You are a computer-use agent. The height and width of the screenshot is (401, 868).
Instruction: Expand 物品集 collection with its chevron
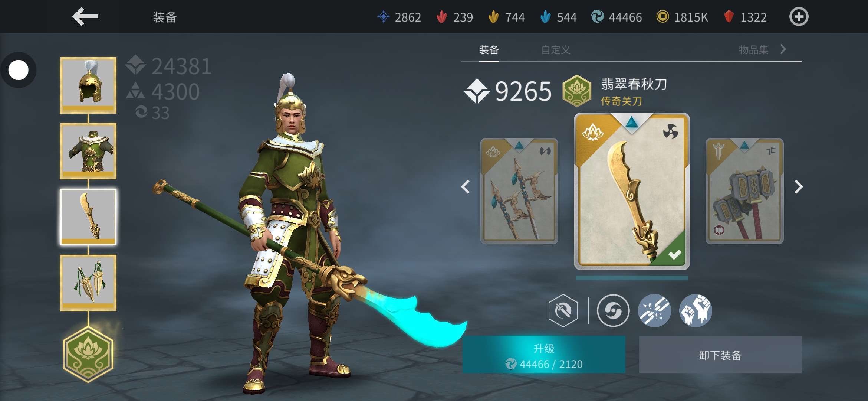[783, 49]
